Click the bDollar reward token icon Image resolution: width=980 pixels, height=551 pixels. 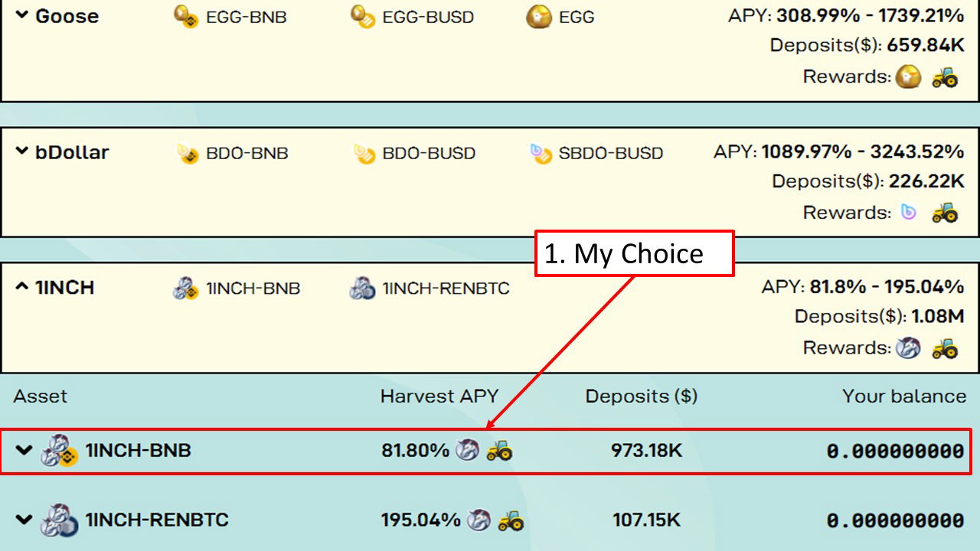click(x=909, y=212)
